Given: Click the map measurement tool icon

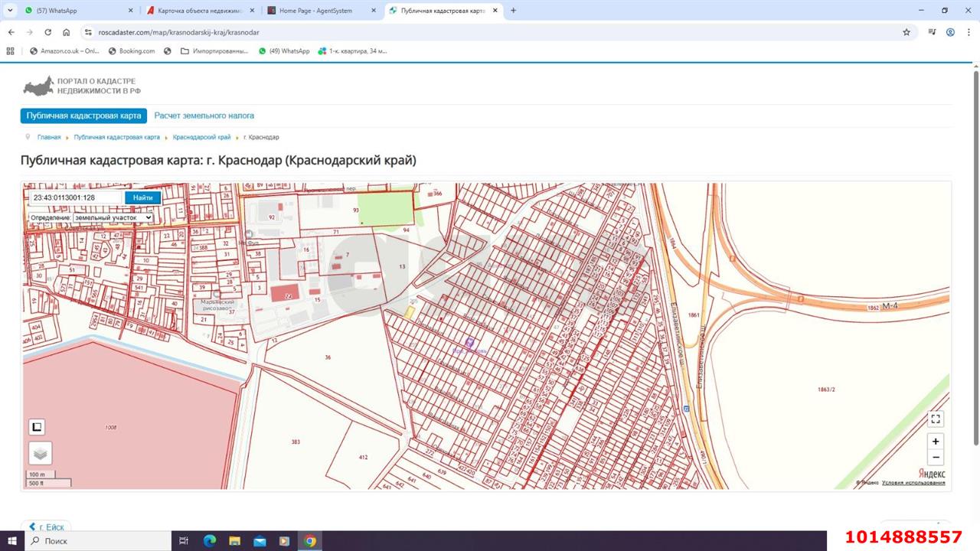Looking at the screenshot, I should pos(37,427).
